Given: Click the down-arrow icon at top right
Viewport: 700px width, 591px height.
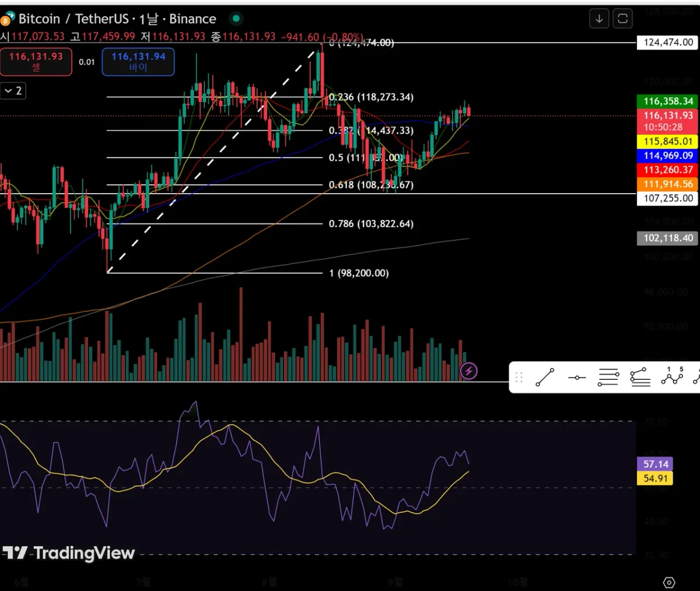Looking at the screenshot, I should 599,19.
